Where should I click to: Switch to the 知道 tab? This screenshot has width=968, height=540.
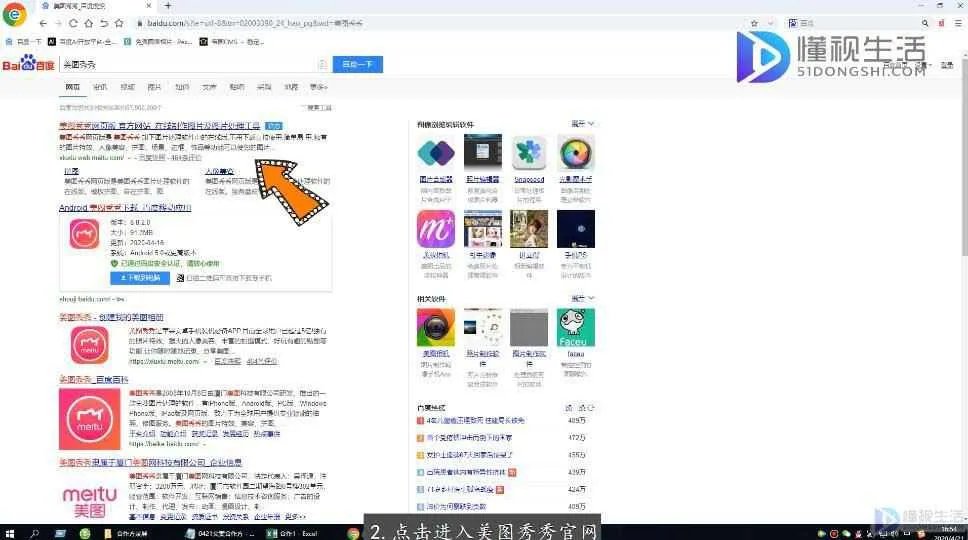tap(182, 87)
